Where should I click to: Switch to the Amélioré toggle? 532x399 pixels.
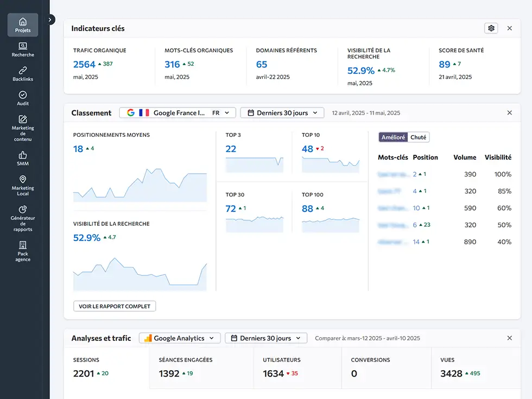coord(393,137)
